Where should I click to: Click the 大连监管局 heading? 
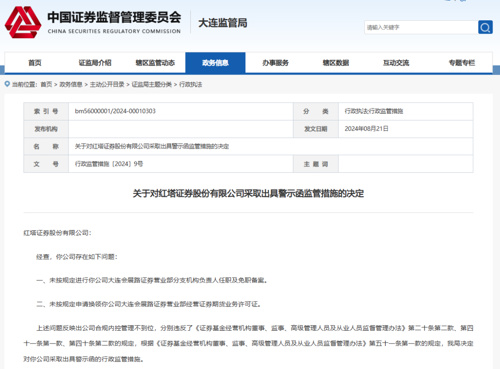click(x=223, y=23)
